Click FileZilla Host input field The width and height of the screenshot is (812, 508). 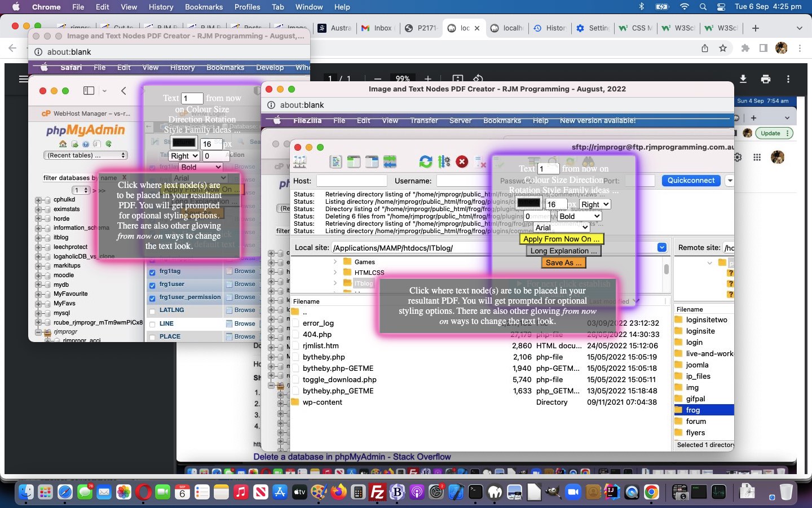[x=352, y=181]
